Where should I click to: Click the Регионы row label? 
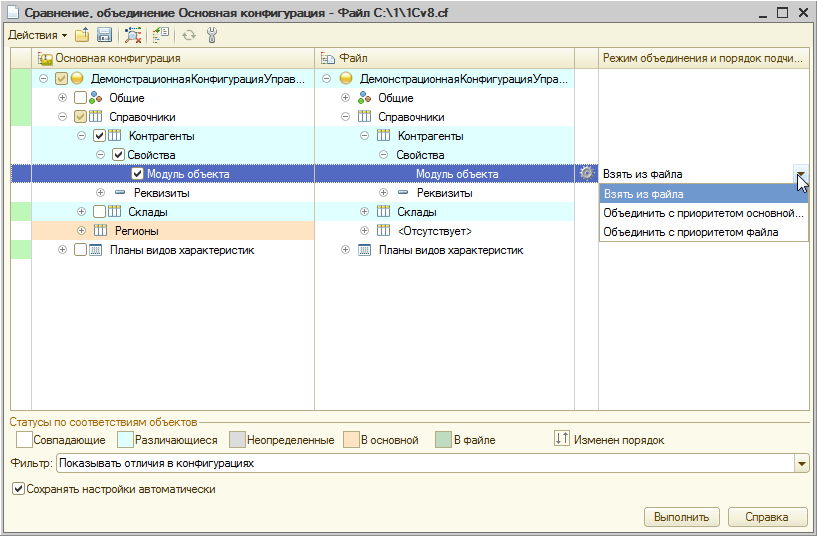137,231
